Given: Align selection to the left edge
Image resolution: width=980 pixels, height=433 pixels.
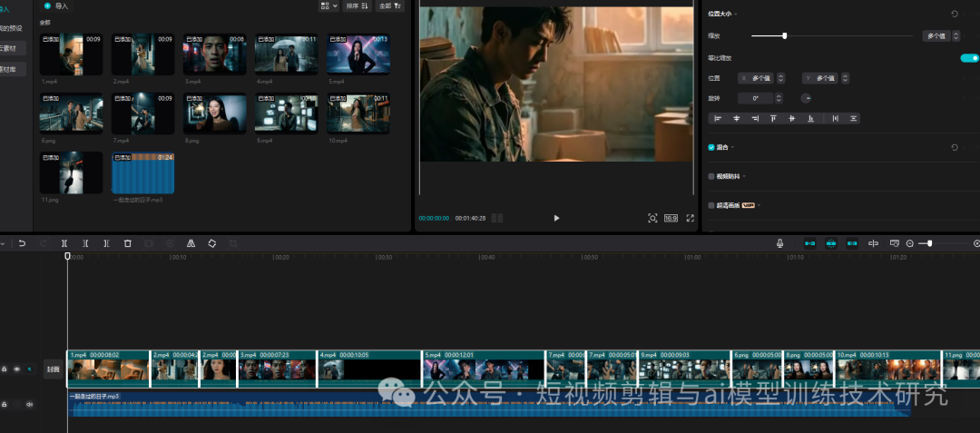Looking at the screenshot, I should pyautogui.click(x=718, y=118).
